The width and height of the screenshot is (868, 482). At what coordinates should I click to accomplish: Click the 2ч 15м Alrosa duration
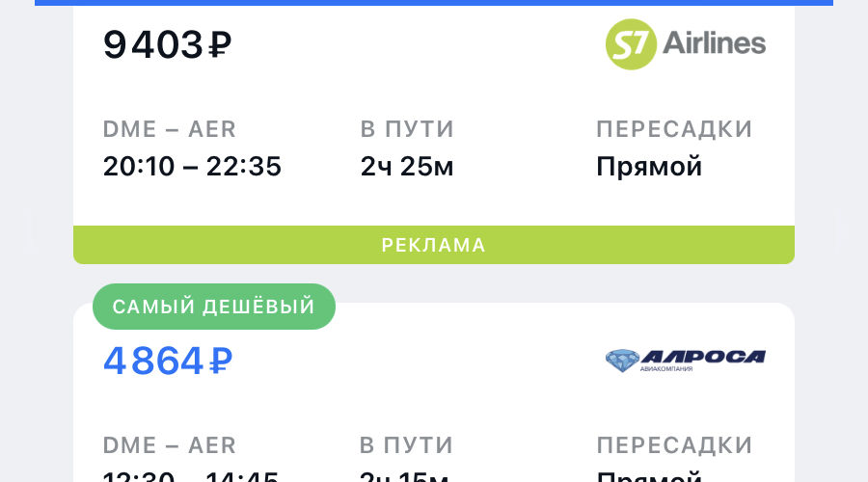pos(407,474)
